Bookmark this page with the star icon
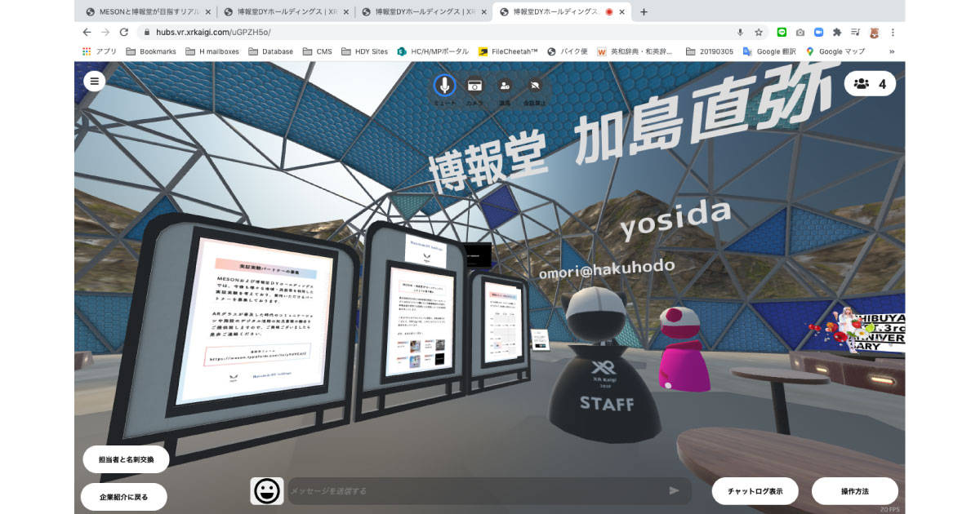 click(759, 32)
